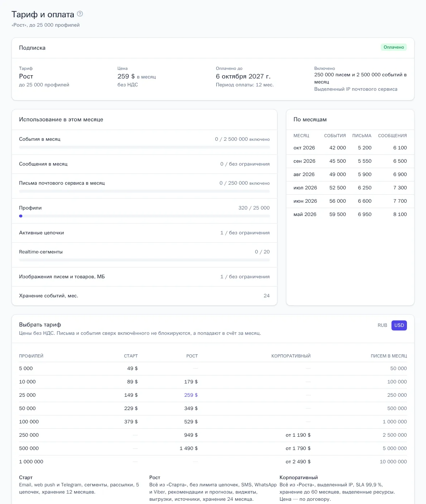Viewport: 426px width, 504px height.
Task: Click the «Изображения писем и товаров, МБ» label
Action: (x=62, y=276)
